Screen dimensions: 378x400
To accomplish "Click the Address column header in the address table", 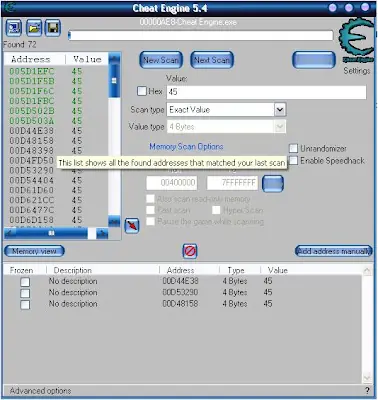I will [x=180, y=270].
